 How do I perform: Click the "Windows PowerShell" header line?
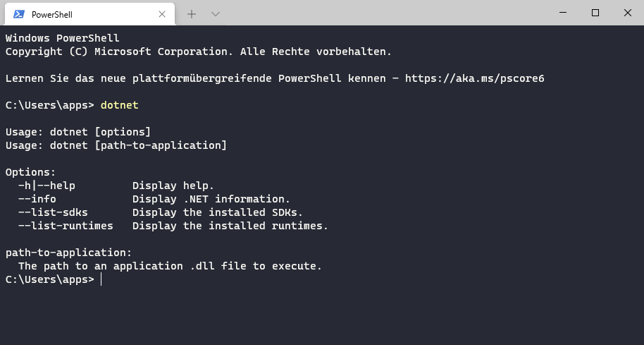[63, 38]
